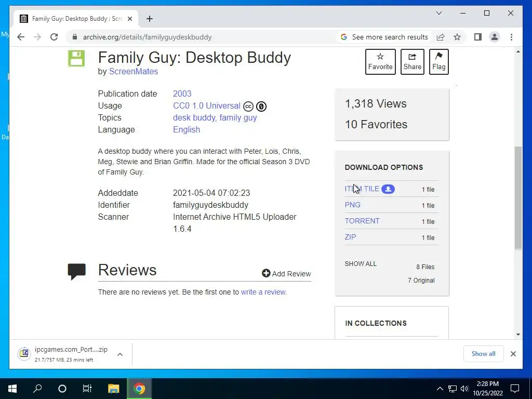The height and width of the screenshot is (399, 532).
Task: Click the Reviews speech bubble icon
Action: [77, 271]
